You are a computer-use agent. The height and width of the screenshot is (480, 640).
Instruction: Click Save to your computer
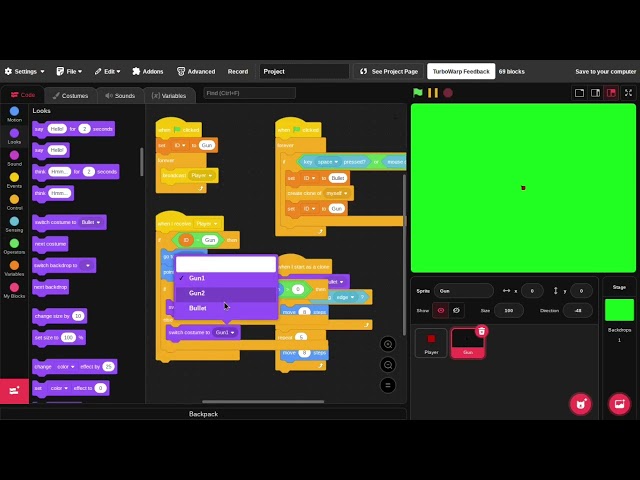pos(605,71)
